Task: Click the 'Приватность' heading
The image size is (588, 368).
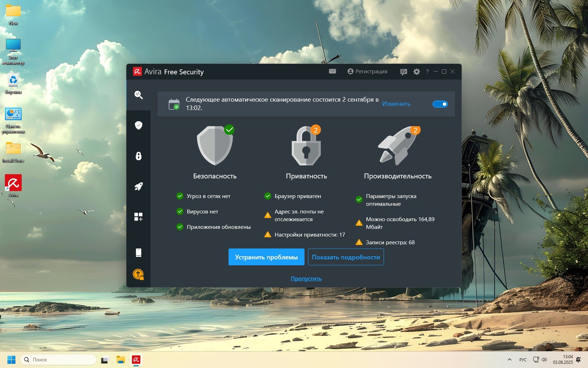Action: 306,176
